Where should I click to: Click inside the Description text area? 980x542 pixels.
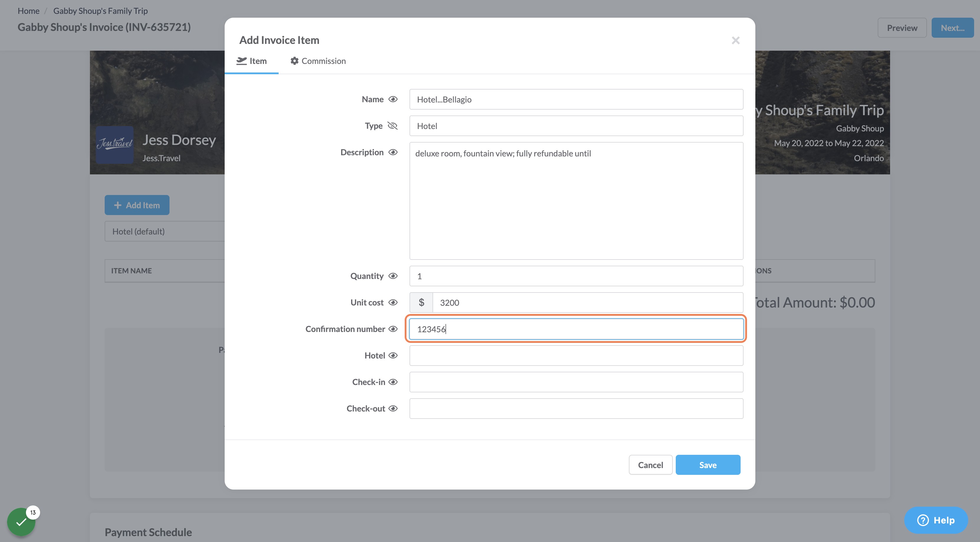(576, 201)
